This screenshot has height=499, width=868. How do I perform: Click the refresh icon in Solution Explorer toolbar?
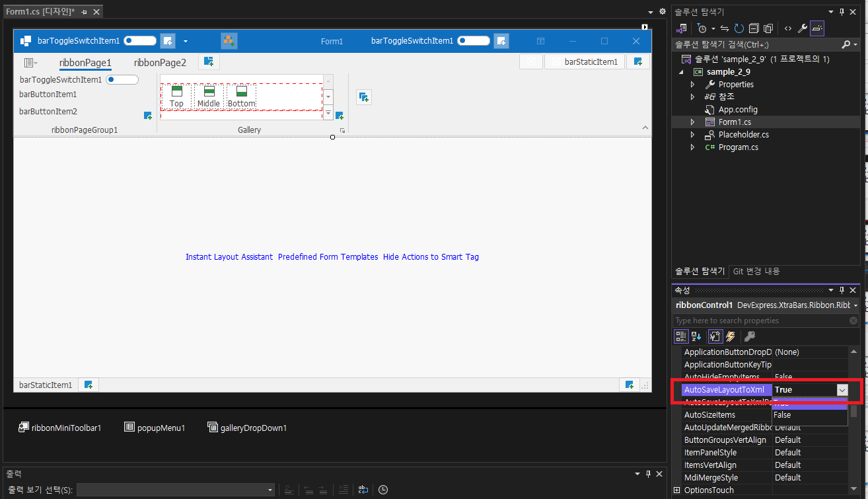739,28
